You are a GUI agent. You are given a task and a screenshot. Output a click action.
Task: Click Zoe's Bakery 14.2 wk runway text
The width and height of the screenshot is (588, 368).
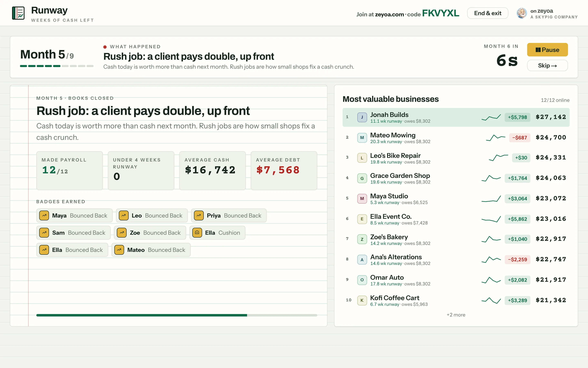point(386,243)
